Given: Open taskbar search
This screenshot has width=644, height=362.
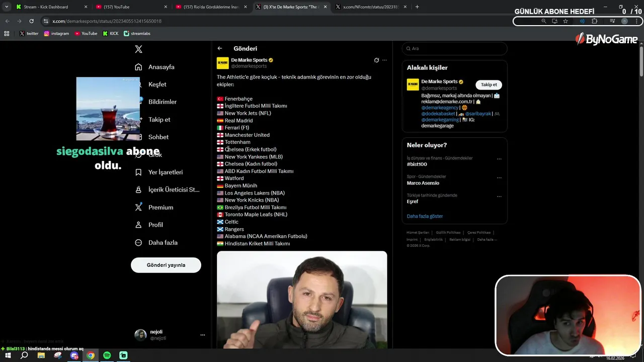Looking at the screenshot, I should click(x=24, y=355).
